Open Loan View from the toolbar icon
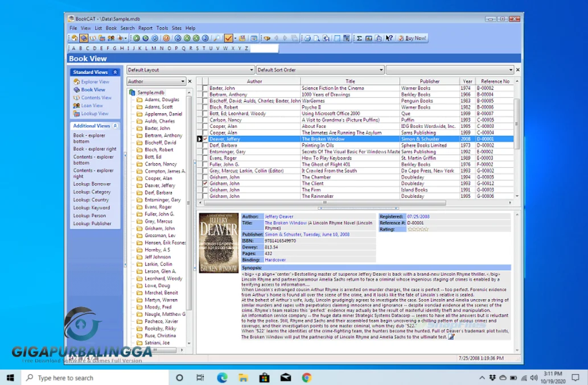This screenshot has height=385, width=588. point(111,38)
